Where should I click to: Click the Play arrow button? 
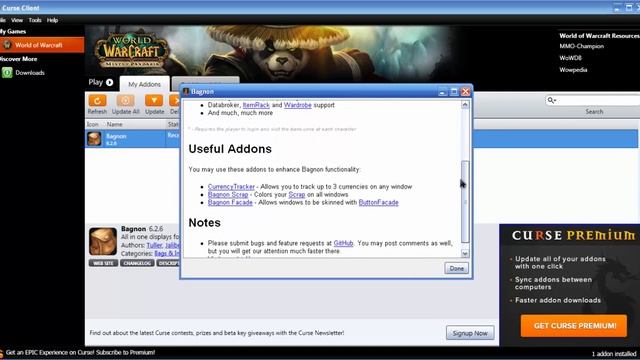click(x=109, y=82)
